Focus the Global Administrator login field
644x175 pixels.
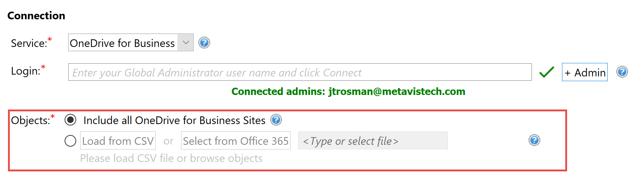pos(300,72)
